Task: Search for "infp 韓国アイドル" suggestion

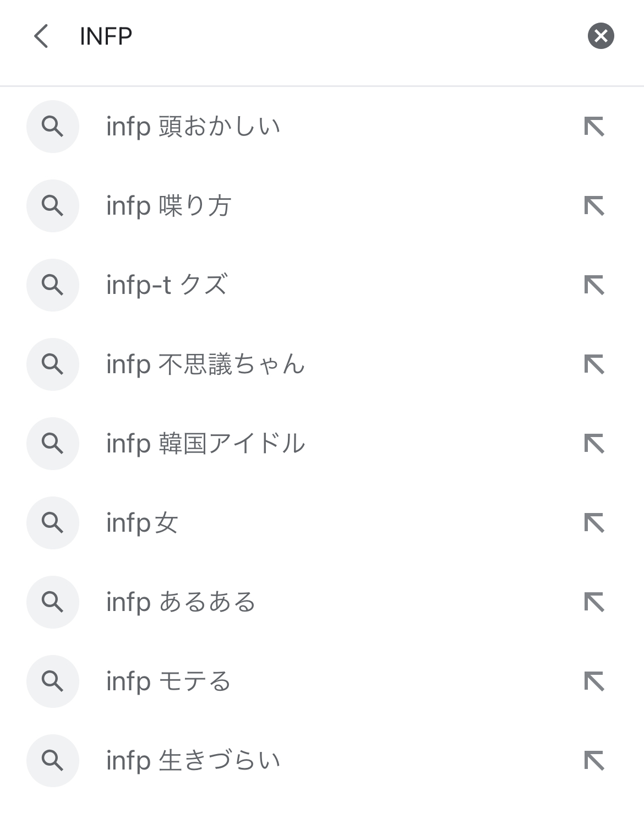Action: pyautogui.click(x=205, y=444)
